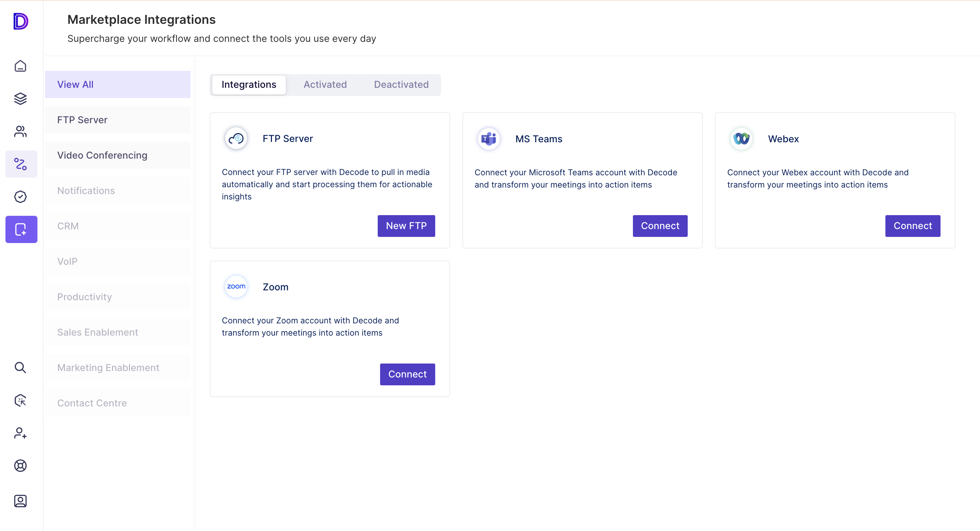Image resolution: width=980 pixels, height=531 pixels.
Task: Click the Zoom logo thumbnail
Action: pyautogui.click(x=236, y=287)
